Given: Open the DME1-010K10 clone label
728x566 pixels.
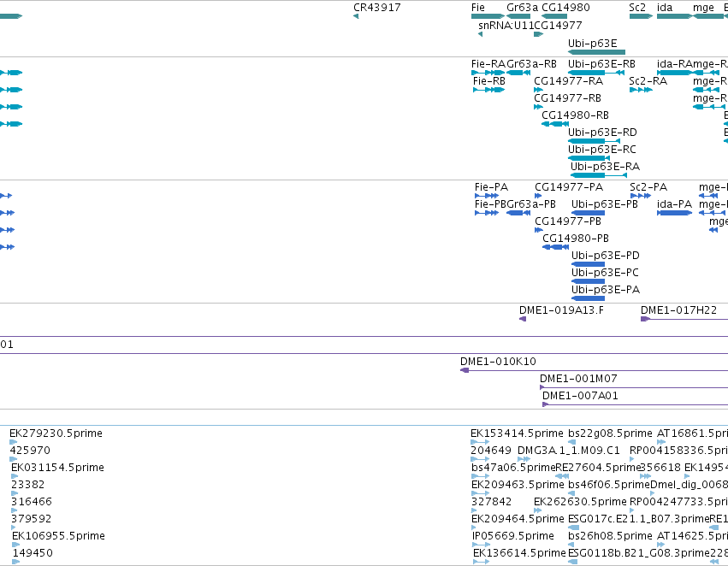Looking at the screenshot, I should pos(498,362).
